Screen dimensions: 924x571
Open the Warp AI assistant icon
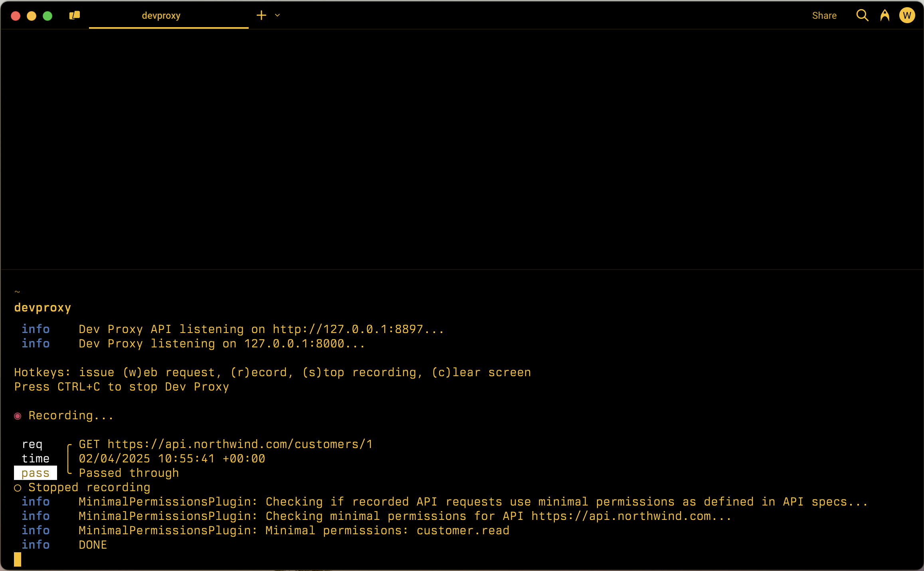(x=884, y=16)
